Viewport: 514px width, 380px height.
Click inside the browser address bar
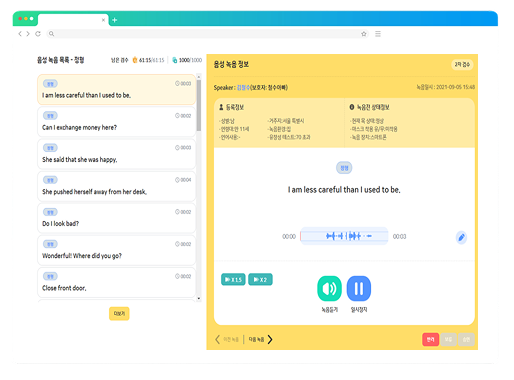(x=208, y=34)
